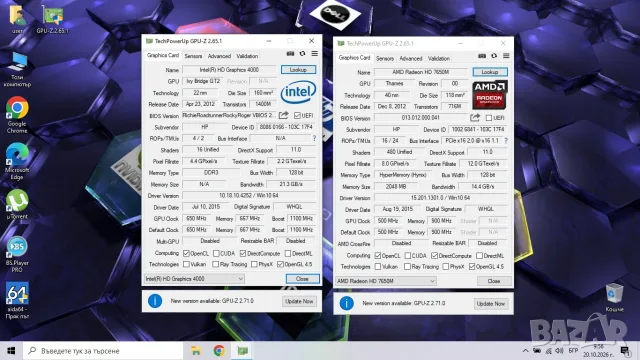640x360 pixels.
Task: Open Validation tab in AMD GPU-Z window
Action: tap(439, 58)
